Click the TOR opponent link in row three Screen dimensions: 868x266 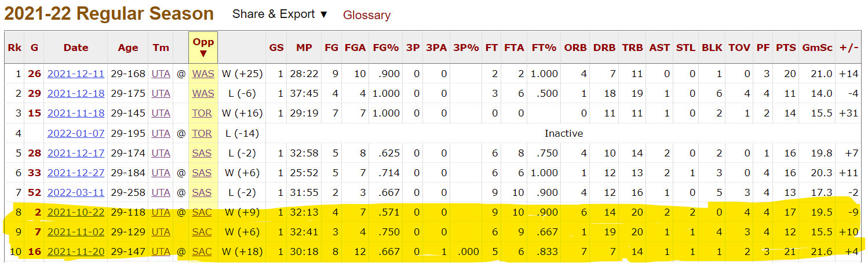click(202, 114)
